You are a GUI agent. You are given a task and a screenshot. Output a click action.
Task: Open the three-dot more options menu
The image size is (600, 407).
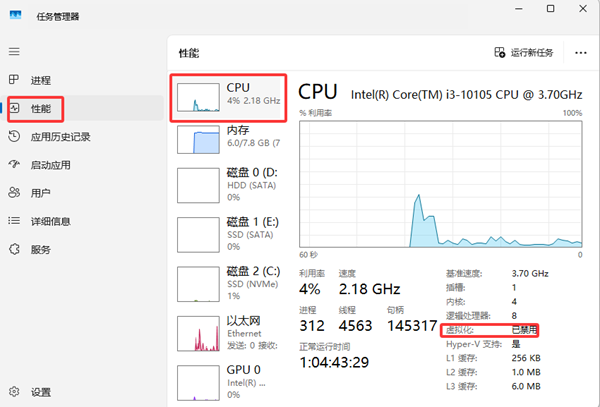579,52
